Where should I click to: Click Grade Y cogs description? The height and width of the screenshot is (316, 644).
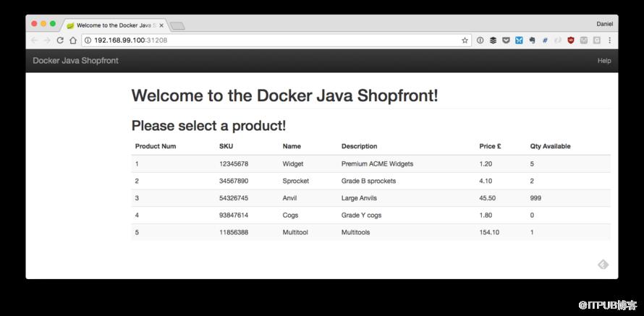click(x=361, y=215)
